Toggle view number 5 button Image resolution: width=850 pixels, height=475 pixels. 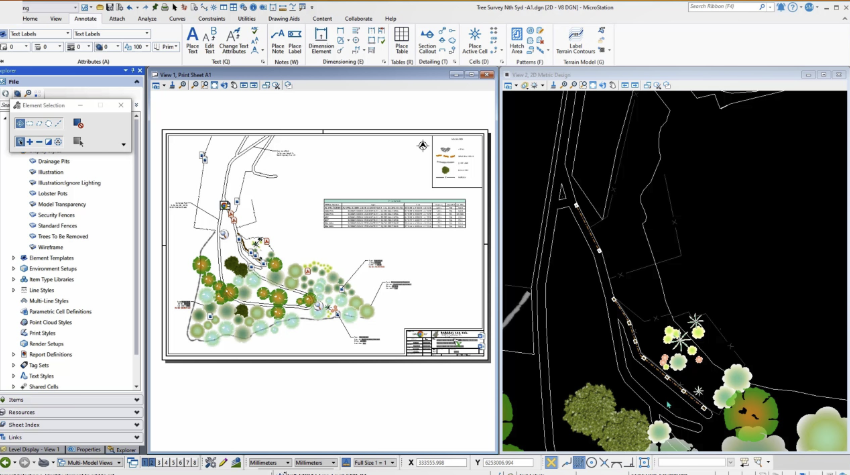(x=173, y=463)
